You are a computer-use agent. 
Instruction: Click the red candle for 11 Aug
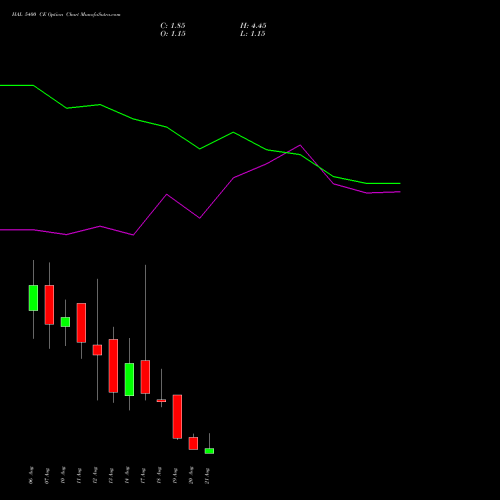[81, 323]
